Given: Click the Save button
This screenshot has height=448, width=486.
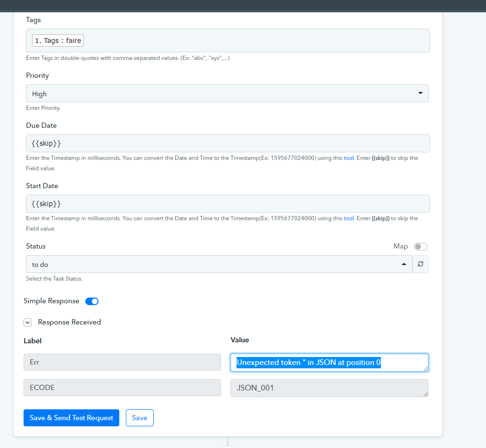Looking at the screenshot, I should coord(140,418).
